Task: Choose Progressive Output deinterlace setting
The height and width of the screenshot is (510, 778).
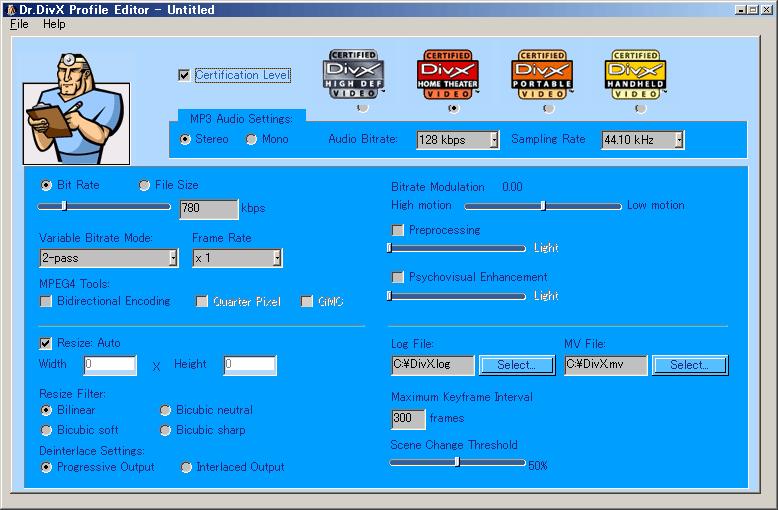Action: point(46,467)
